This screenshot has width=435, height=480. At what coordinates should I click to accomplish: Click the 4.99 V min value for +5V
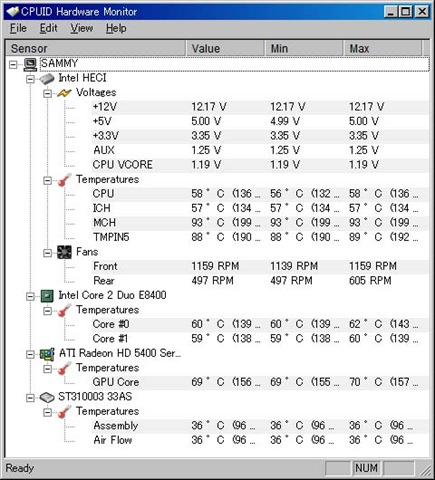point(285,121)
